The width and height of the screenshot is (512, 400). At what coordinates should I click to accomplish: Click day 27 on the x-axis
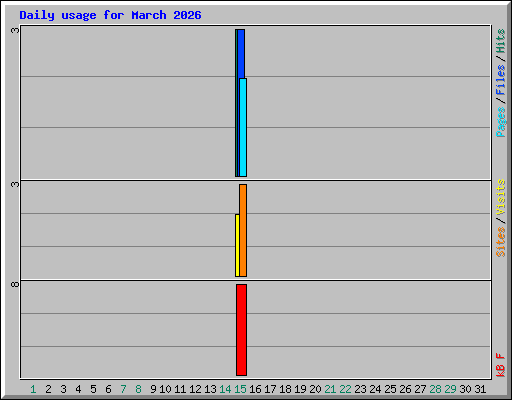click(420, 389)
